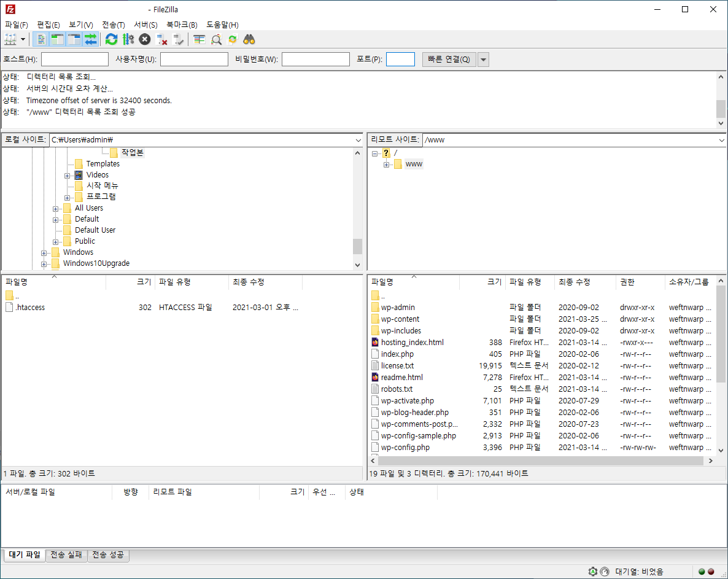Sort remote list by 최종 수정 column
Viewport: 728px width, 579px height.
tap(585, 282)
